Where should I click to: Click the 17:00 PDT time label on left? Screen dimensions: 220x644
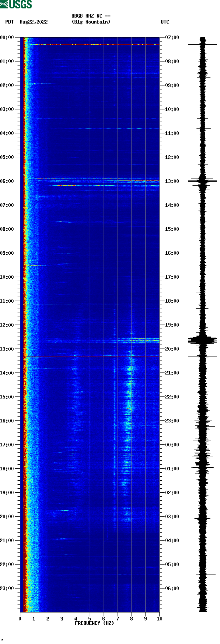pos(7,445)
